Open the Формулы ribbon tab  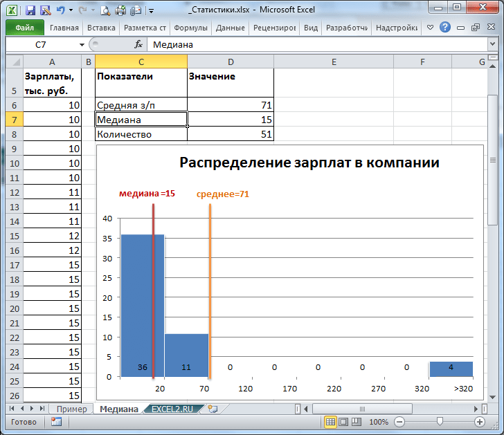[x=190, y=28]
